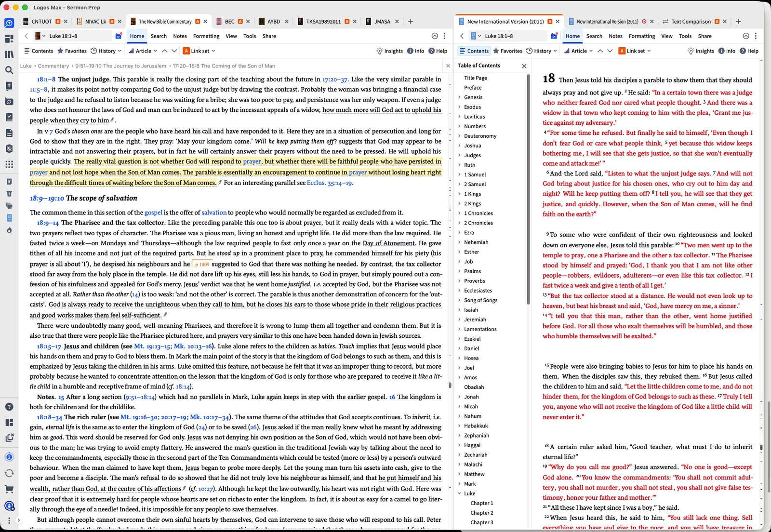Go to the next article in the NIV panel
771x532 pixels.
point(610,51)
